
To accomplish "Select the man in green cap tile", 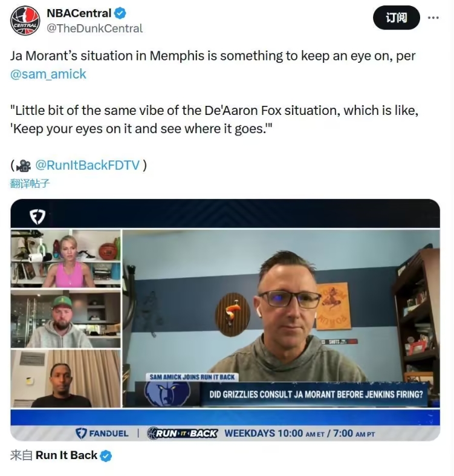I will pyautogui.click(x=66, y=319).
